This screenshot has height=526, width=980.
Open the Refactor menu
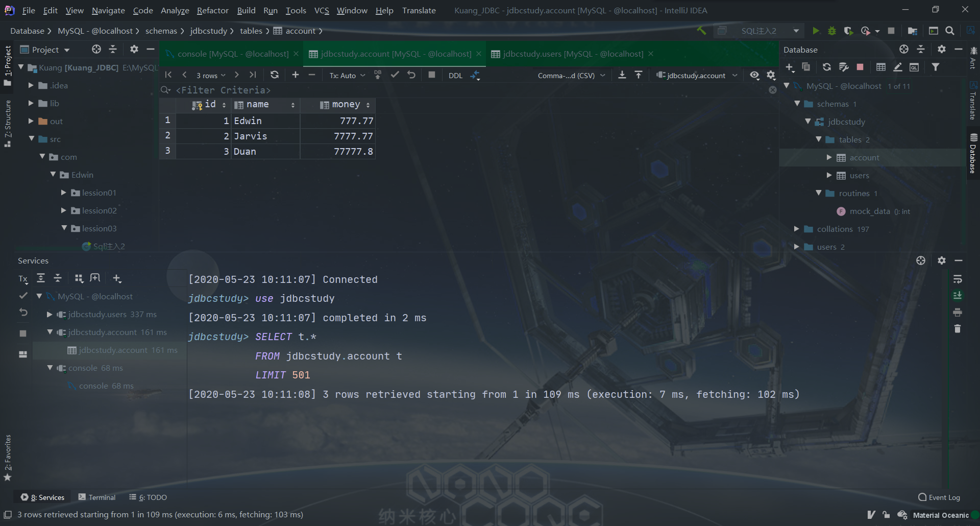(213, 10)
